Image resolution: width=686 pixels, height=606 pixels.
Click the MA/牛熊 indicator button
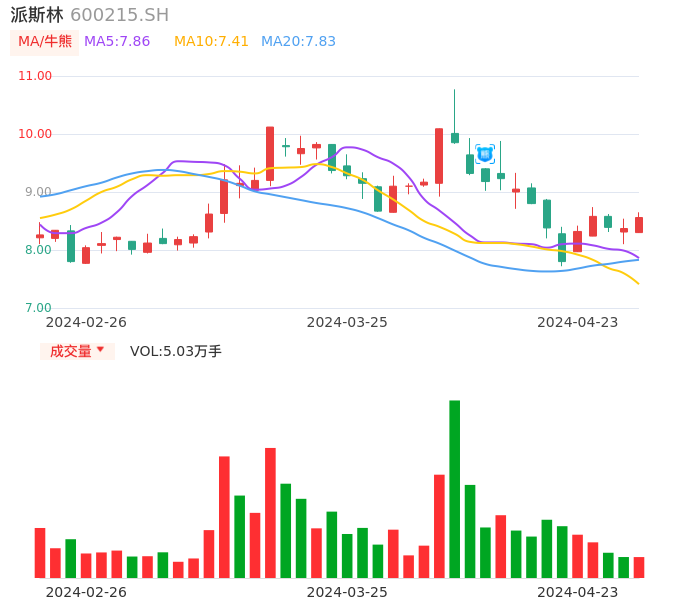coord(44,42)
